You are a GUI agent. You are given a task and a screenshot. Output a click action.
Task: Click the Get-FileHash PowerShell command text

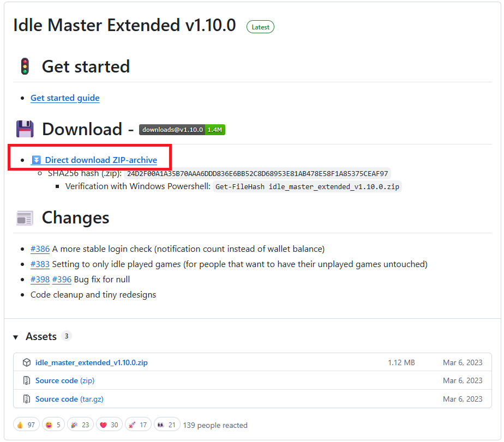tap(307, 186)
